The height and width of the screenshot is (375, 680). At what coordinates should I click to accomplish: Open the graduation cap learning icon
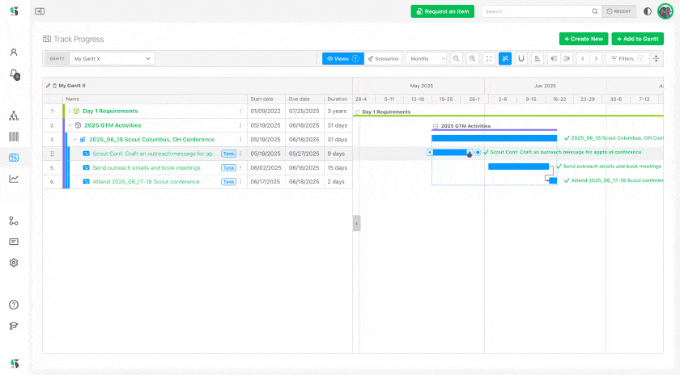pos(14,326)
